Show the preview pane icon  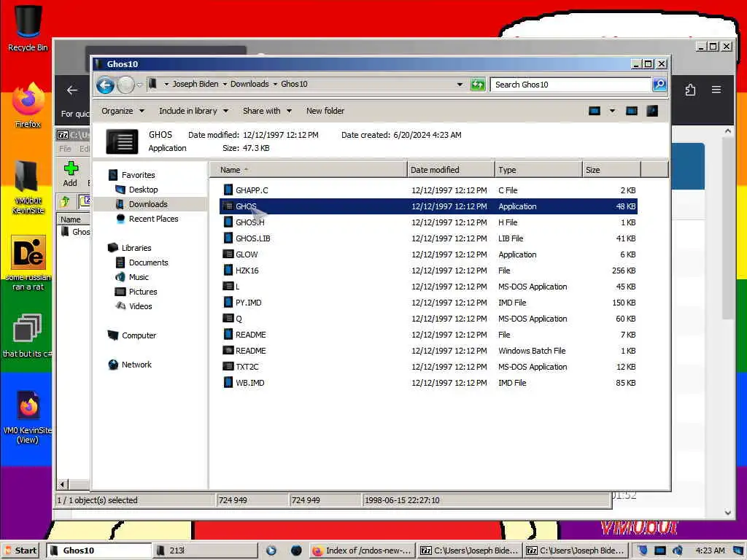pyautogui.click(x=631, y=111)
